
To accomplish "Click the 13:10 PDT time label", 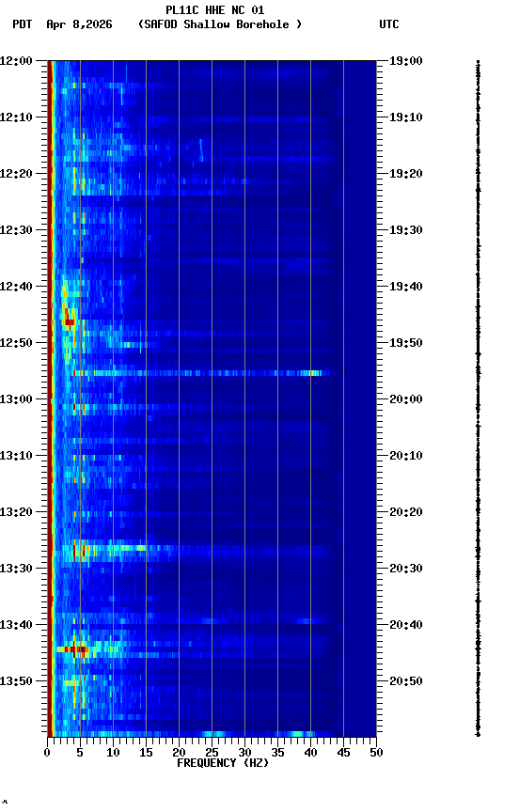I will 16,456.
